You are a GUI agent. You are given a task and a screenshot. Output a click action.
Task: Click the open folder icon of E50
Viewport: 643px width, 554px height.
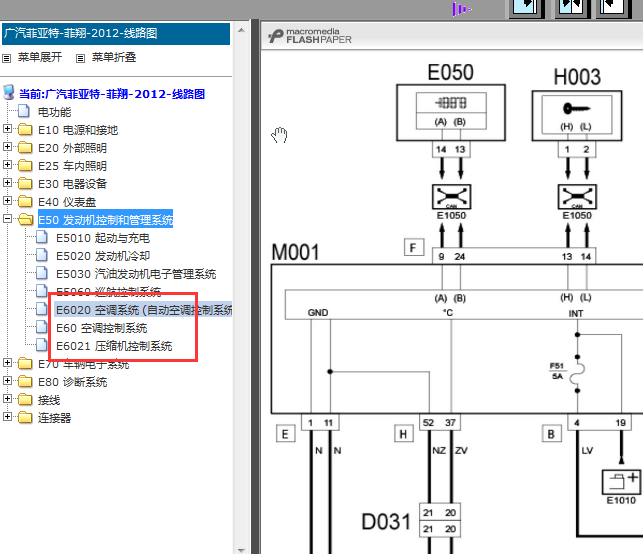pyautogui.click(x=25, y=219)
